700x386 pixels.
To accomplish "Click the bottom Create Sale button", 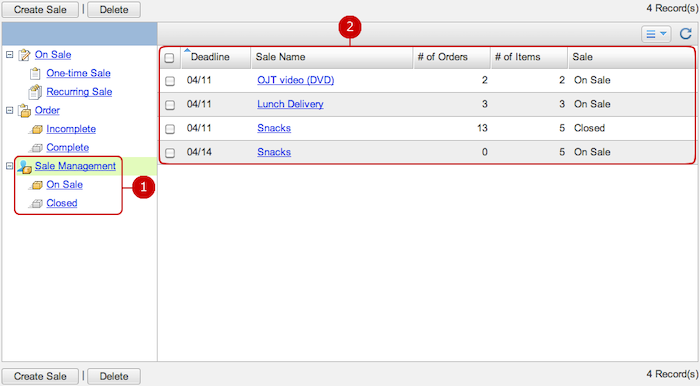I will (x=40, y=376).
